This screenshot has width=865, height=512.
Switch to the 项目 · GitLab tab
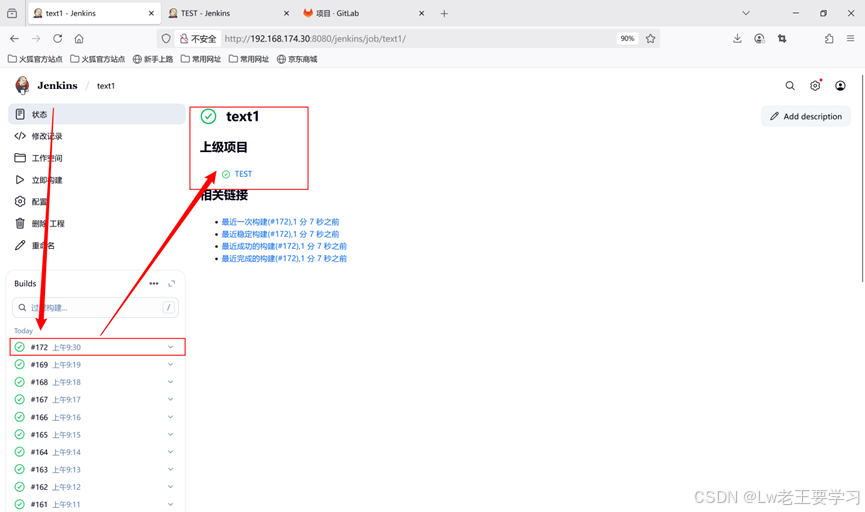pos(364,13)
